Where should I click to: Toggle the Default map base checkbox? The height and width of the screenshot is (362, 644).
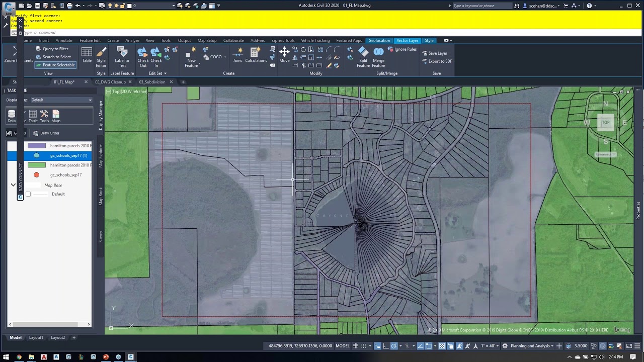[28, 194]
